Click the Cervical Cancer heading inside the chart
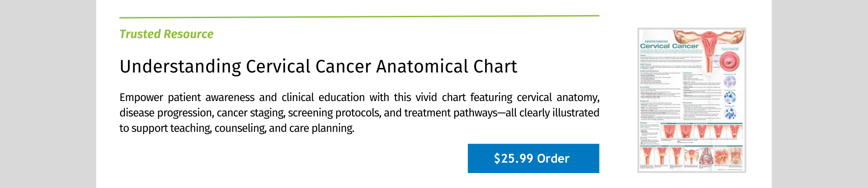868x188 pixels. point(669,46)
